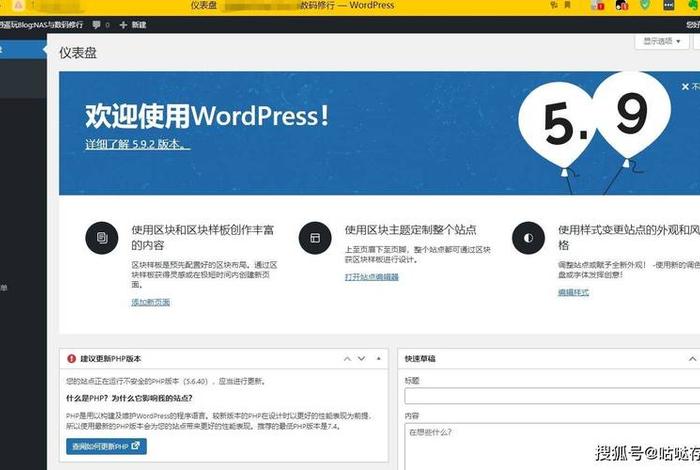Open the 添加新页面 link

point(150,302)
